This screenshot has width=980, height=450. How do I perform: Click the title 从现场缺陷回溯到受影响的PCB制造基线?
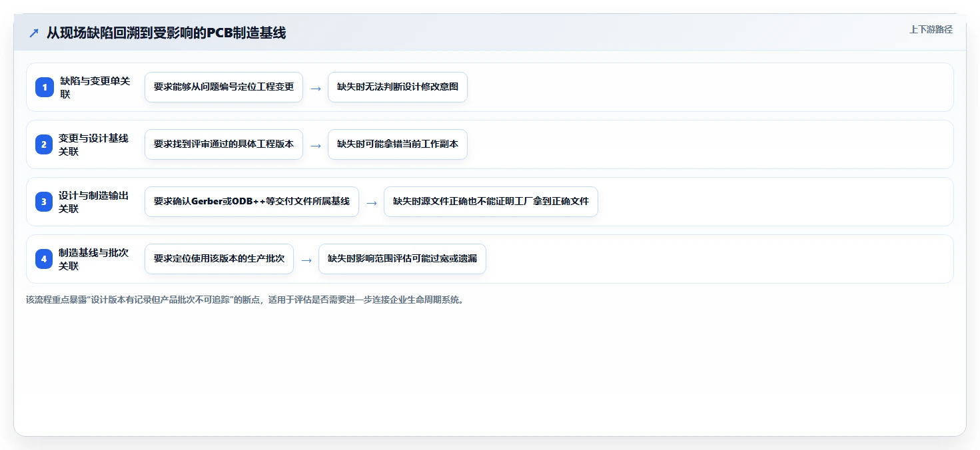(166, 33)
